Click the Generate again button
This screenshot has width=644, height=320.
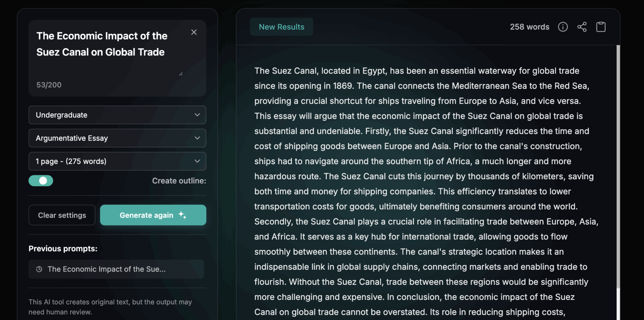[146, 215]
